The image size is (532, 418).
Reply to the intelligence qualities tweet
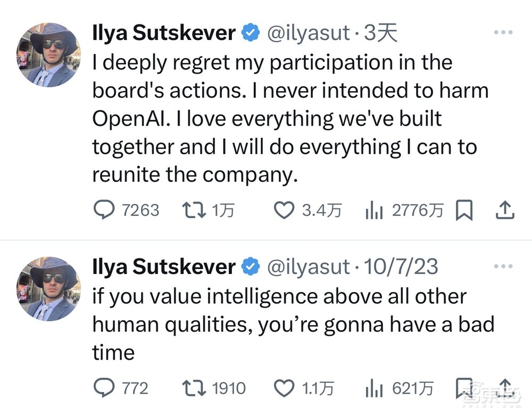click(x=104, y=388)
